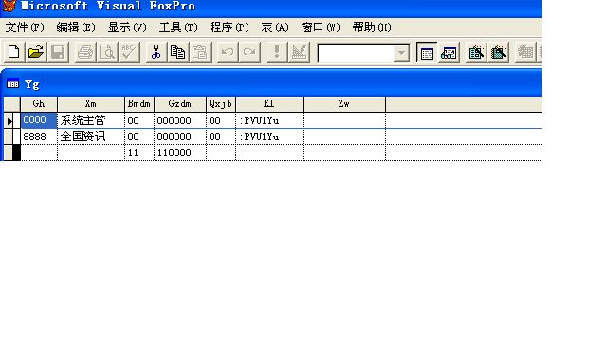Click the Kl column header
607x364 pixels.
(x=269, y=104)
